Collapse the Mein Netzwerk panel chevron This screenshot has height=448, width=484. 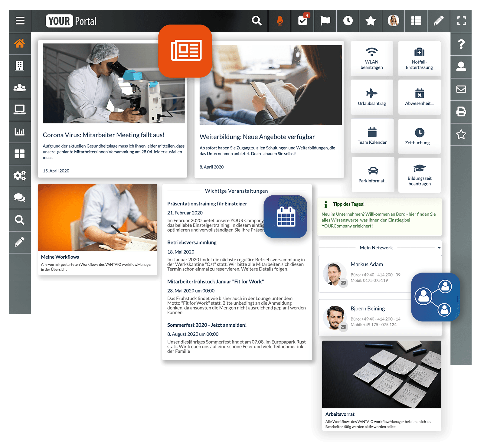click(439, 247)
